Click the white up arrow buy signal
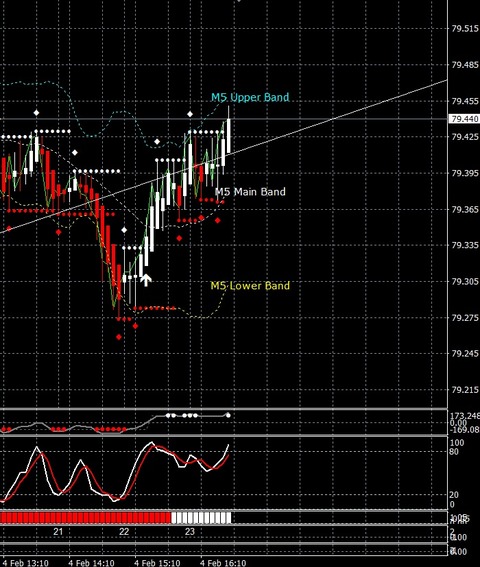Viewport: 480px width, 567px height. click(146, 280)
